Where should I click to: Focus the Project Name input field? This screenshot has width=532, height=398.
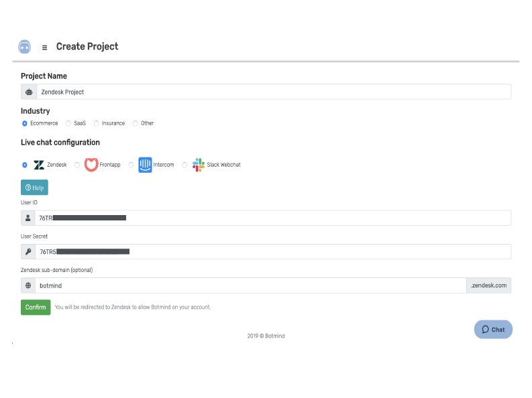tap(274, 92)
